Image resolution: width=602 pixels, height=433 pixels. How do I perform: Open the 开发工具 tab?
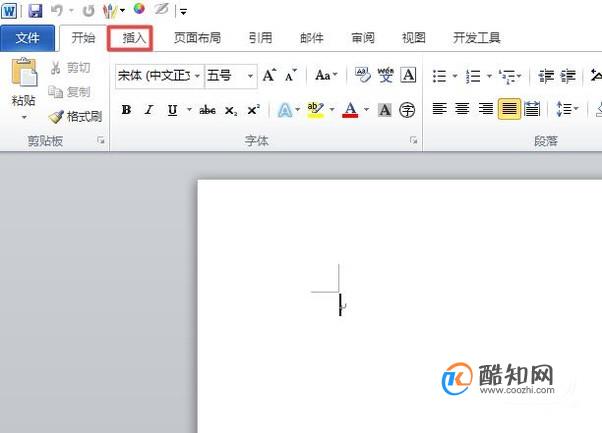pos(476,38)
